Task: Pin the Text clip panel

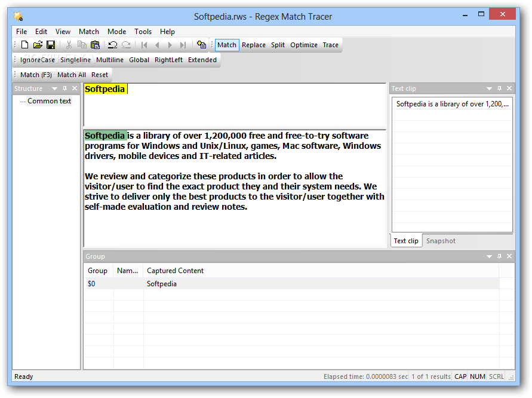Action: pyautogui.click(x=499, y=88)
